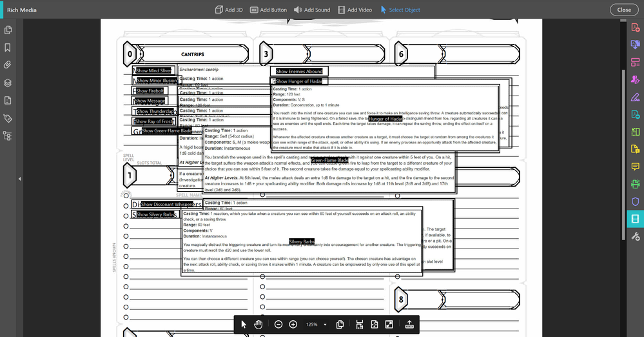Select the Green-Flame Blade description overlay button
The height and width of the screenshot is (337, 644).
pos(329,160)
